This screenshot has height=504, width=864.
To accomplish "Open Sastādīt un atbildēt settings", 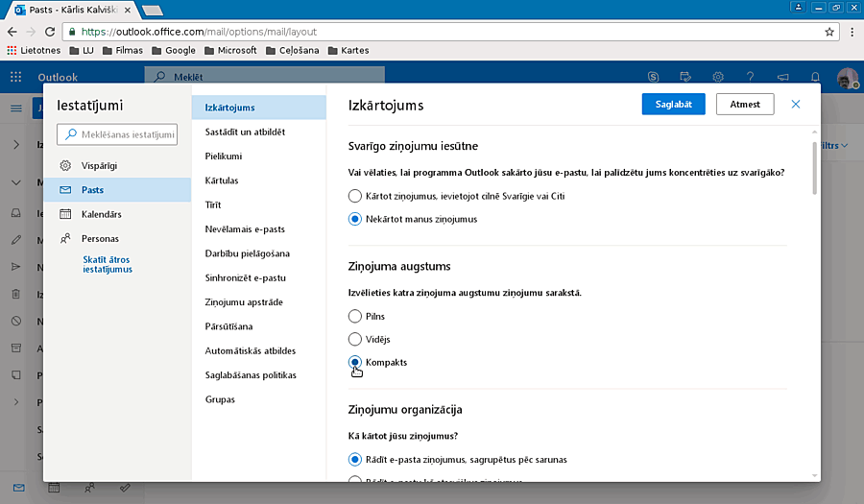I will (x=259, y=132).
